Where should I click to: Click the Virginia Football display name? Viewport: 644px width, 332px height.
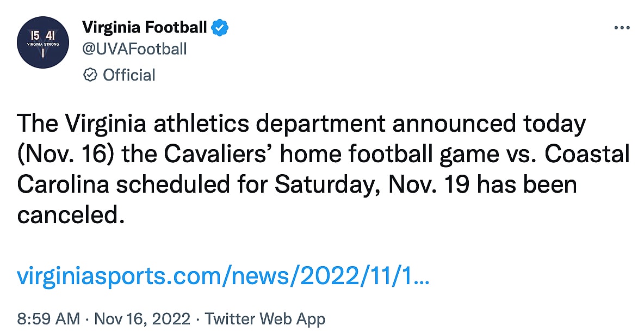point(144,27)
